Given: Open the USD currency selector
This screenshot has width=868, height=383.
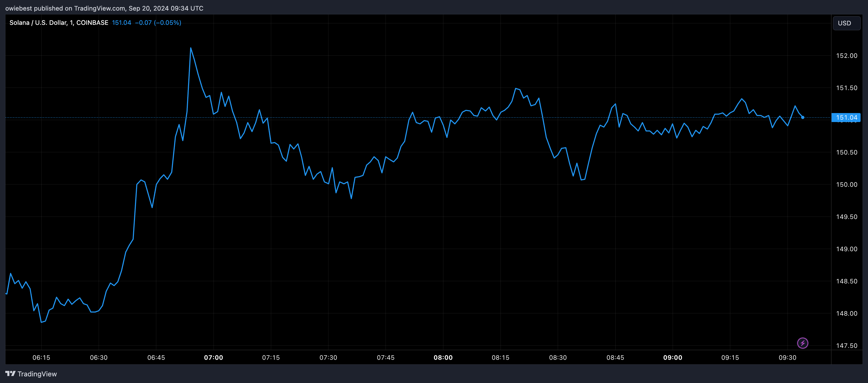Looking at the screenshot, I should tap(846, 23).
